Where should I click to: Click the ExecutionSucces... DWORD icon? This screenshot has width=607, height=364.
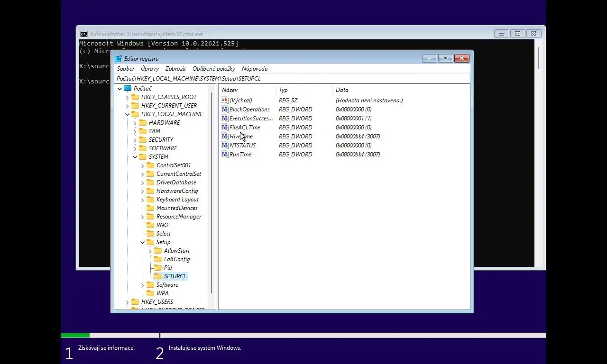click(x=225, y=118)
